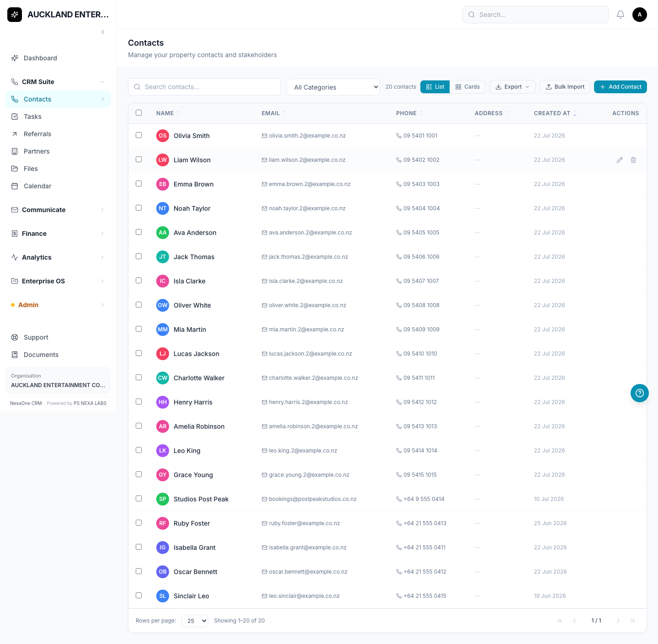This screenshot has height=644, width=658.
Task: Open Dashboard in the sidebar
Action: coord(58,58)
